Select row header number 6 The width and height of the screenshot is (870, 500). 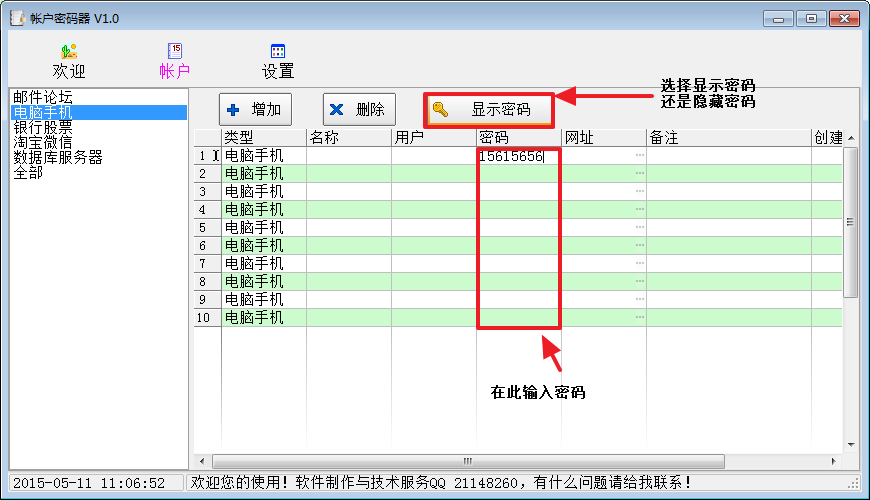(x=208, y=246)
